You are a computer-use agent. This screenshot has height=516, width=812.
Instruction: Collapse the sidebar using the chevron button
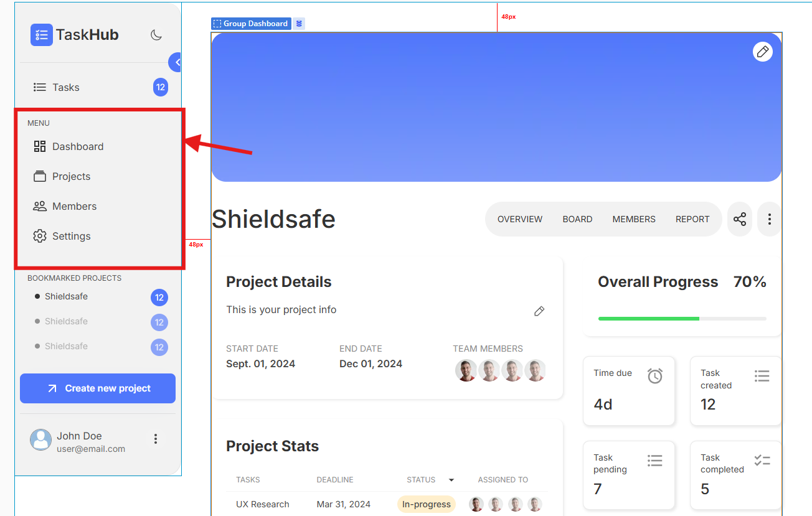(176, 62)
